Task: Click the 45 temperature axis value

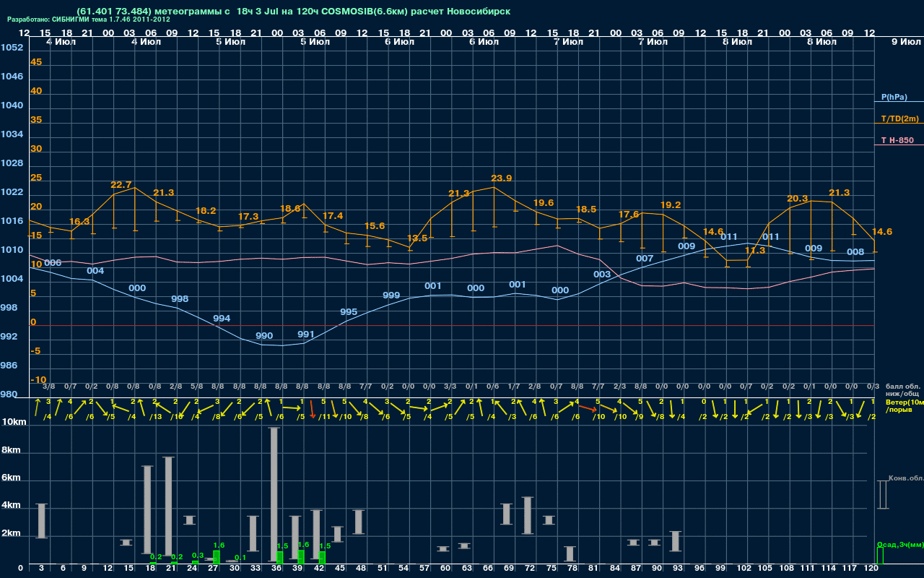Action: [36, 62]
